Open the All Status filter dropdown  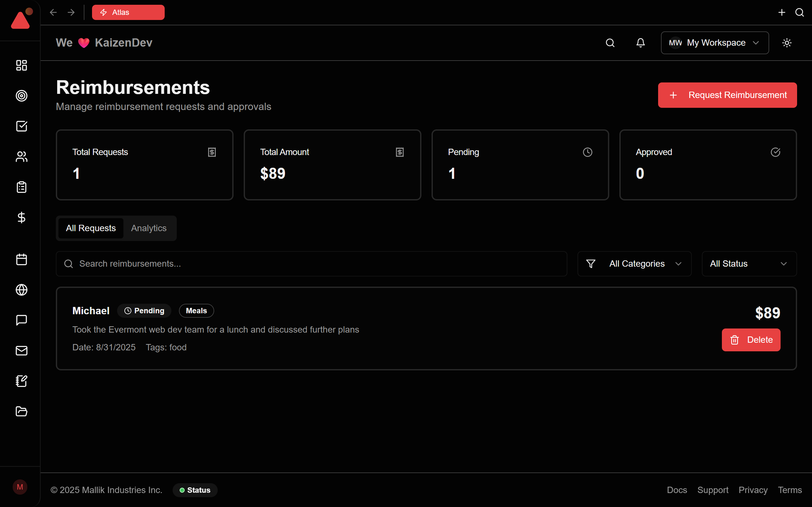click(749, 264)
